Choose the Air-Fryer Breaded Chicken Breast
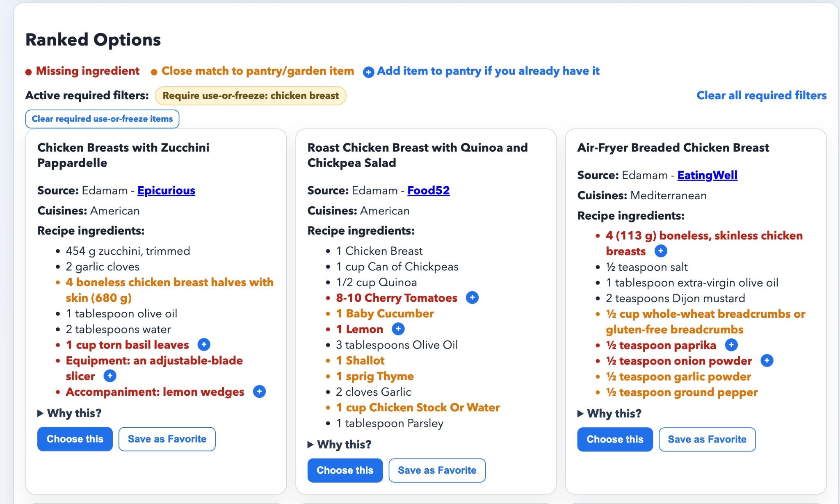Image resolution: width=840 pixels, height=504 pixels. click(615, 440)
